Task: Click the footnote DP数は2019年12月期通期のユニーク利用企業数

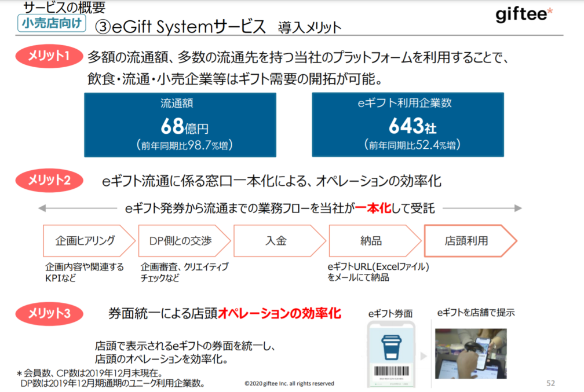Action: 112,383
